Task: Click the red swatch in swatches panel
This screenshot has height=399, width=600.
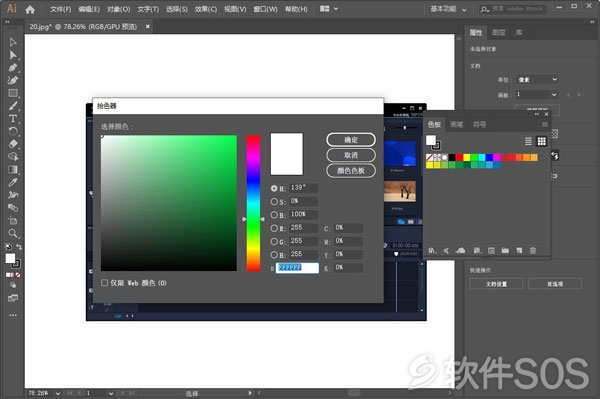Action: [x=459, y=157]
